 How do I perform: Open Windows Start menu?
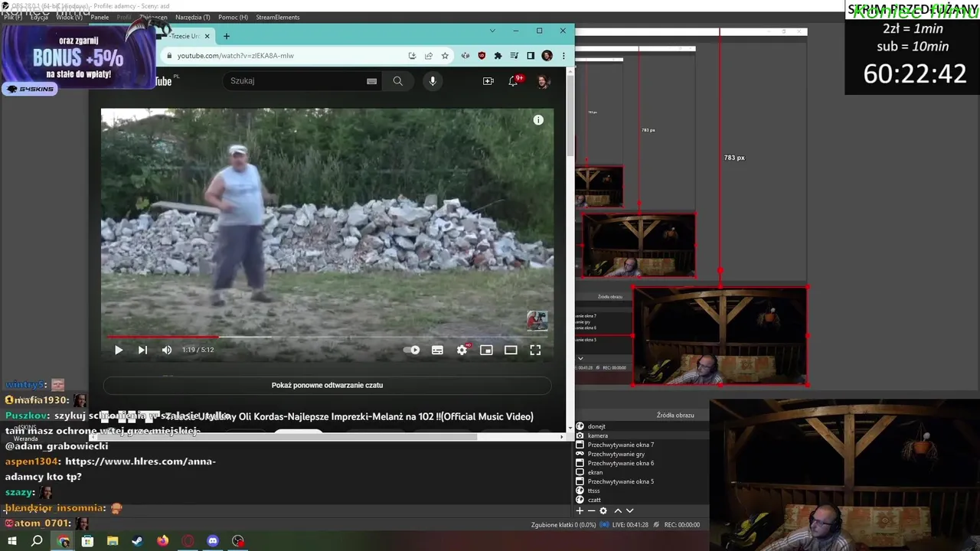click(12, 541)
